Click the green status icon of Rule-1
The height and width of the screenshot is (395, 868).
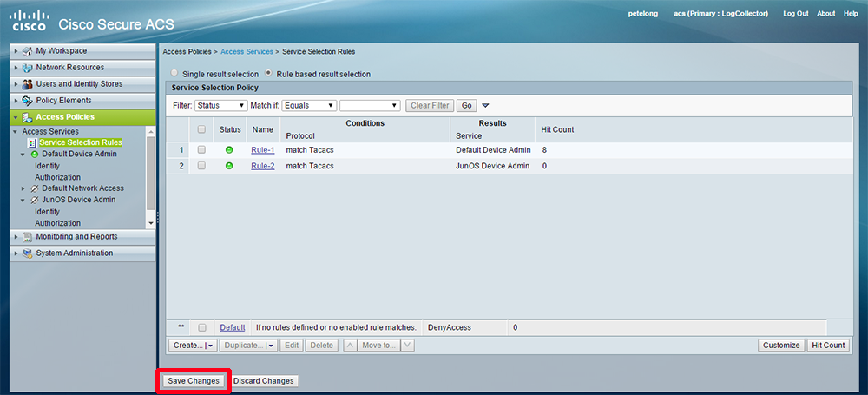229,150
